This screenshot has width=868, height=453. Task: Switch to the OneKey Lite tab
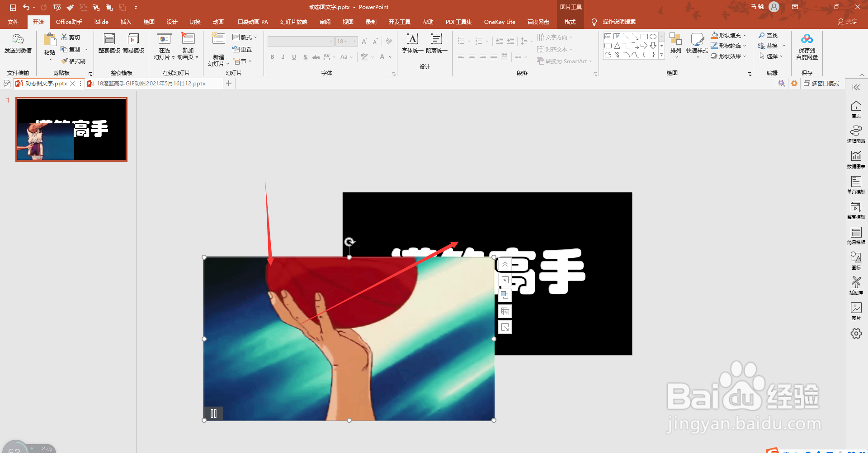pyautogui.click(x=500, y=22)
